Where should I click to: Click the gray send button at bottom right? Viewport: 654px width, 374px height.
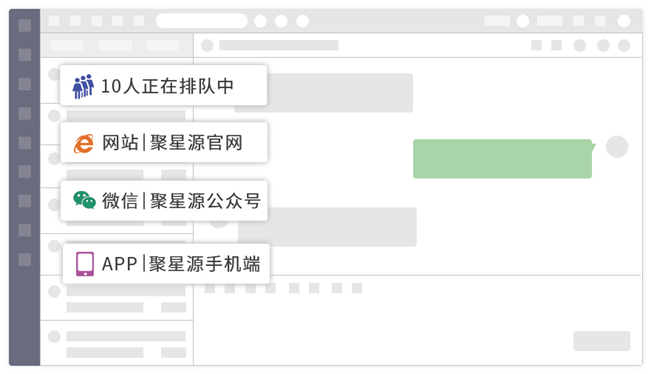click(x=601, y=341)
